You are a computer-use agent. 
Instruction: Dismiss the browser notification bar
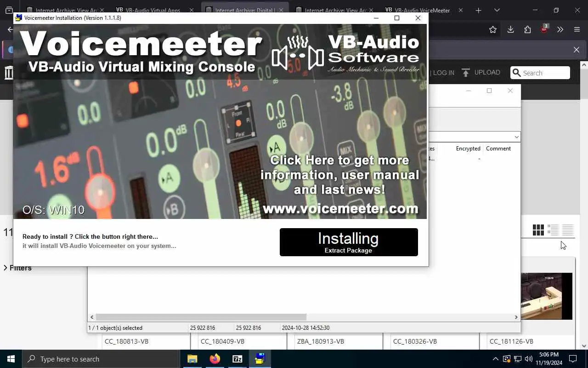coord(577,50)
